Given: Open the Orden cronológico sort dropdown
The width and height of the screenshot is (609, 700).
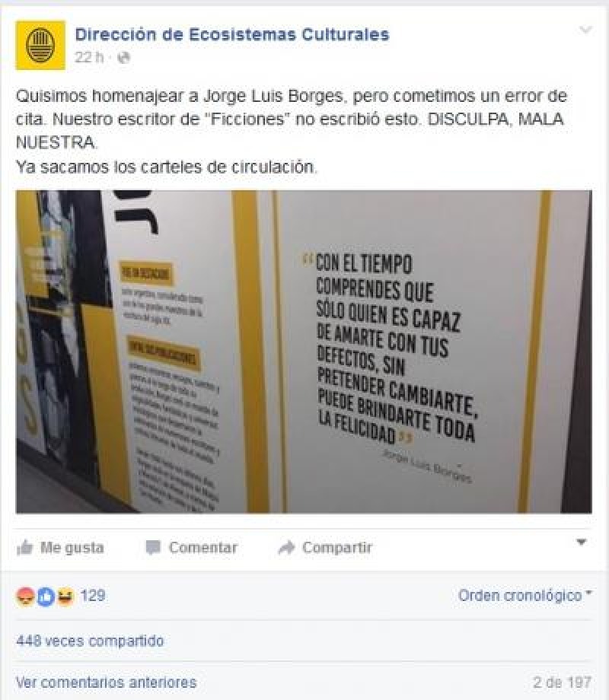Looking at the screenshot, I should click(525, 596).
